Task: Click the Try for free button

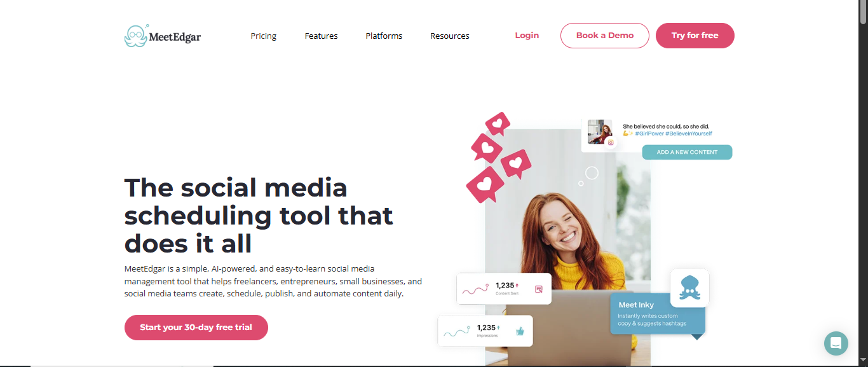Action: pos(695,36)
